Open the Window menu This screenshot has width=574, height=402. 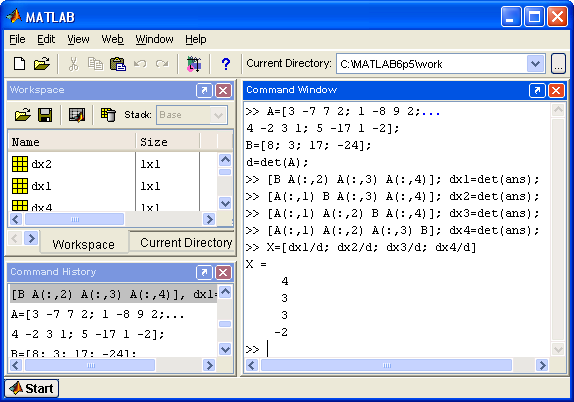coord(154,39)
